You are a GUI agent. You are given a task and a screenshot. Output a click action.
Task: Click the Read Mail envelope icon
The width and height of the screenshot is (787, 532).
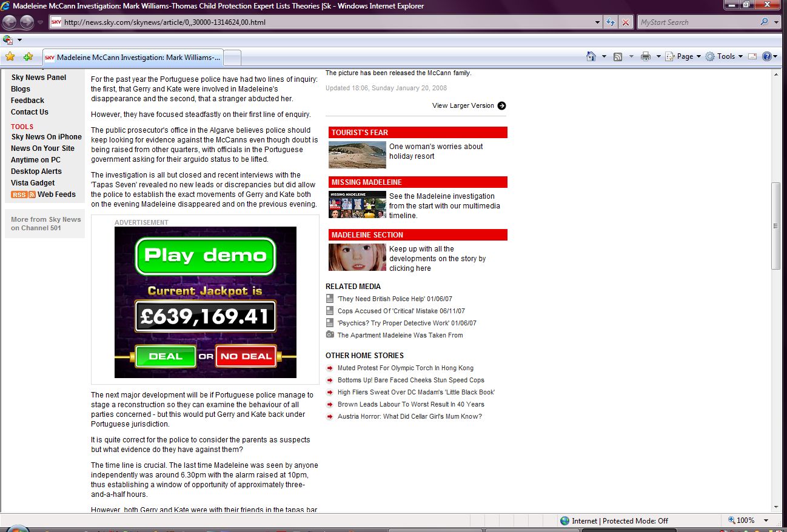[x=752, y=56]
